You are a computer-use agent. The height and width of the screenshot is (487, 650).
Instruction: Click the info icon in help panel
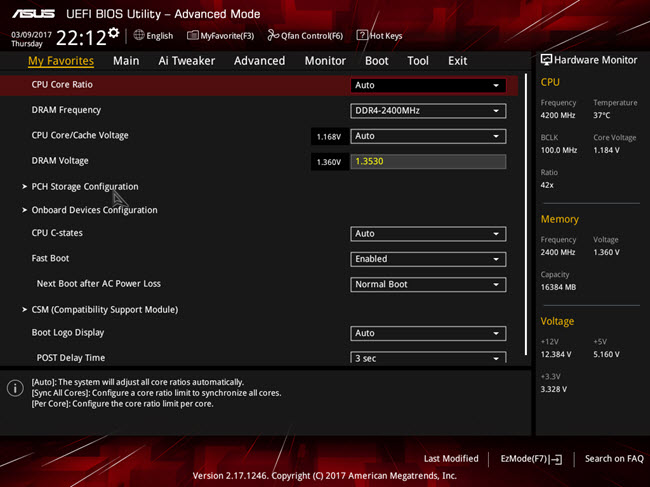pos(15,388)
